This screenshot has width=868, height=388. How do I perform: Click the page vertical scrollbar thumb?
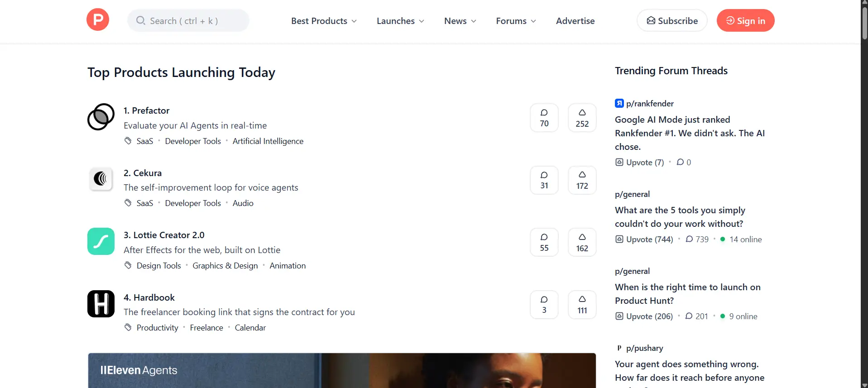(864, 23)
